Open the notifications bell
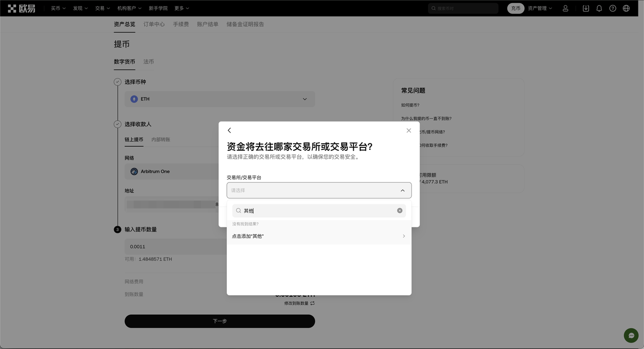Screen dimensions: 644x349 tap(599, 8)
